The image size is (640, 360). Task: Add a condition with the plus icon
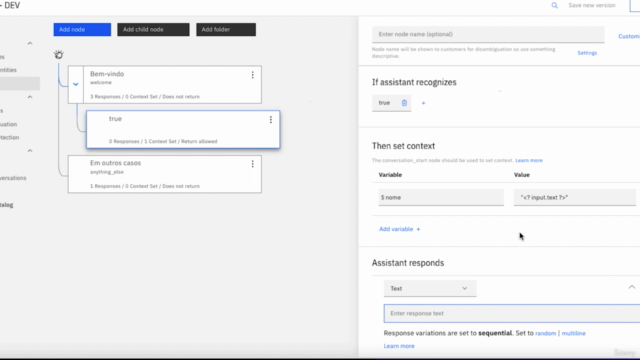pos(423,103)
